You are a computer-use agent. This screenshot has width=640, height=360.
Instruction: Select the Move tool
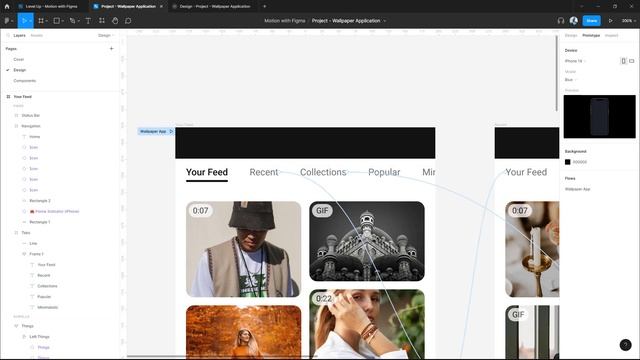click(x=24, y=20)
